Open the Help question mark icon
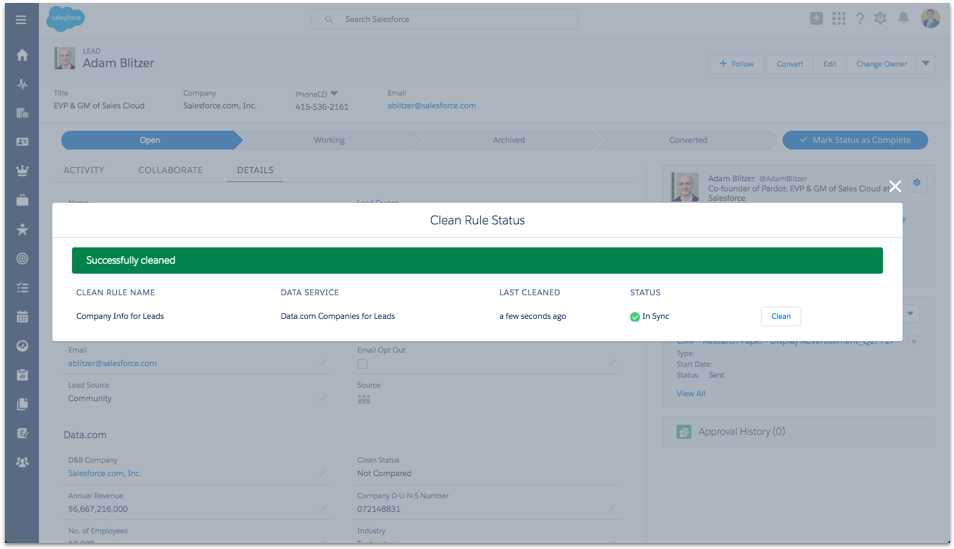This screenshot has width=954, height=549. (860, 19)
